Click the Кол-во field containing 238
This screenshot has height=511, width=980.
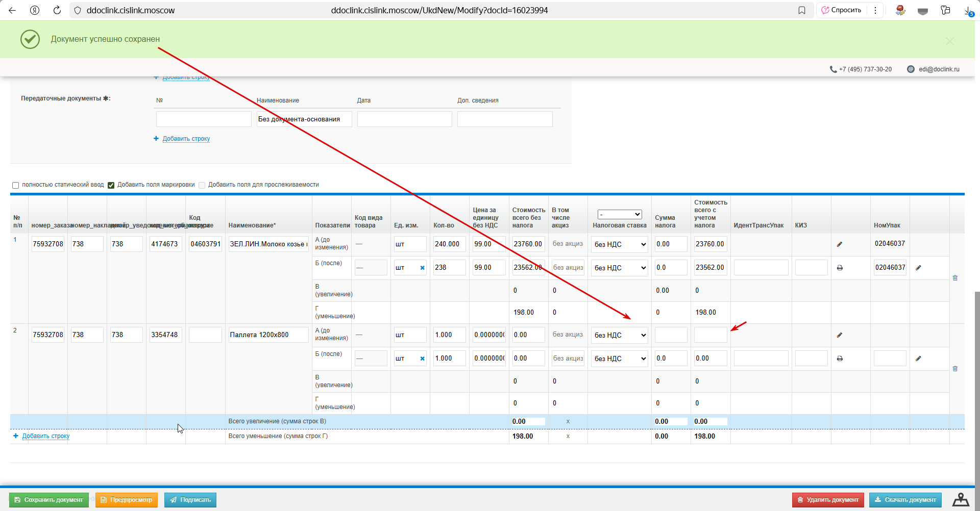point(449,268)
